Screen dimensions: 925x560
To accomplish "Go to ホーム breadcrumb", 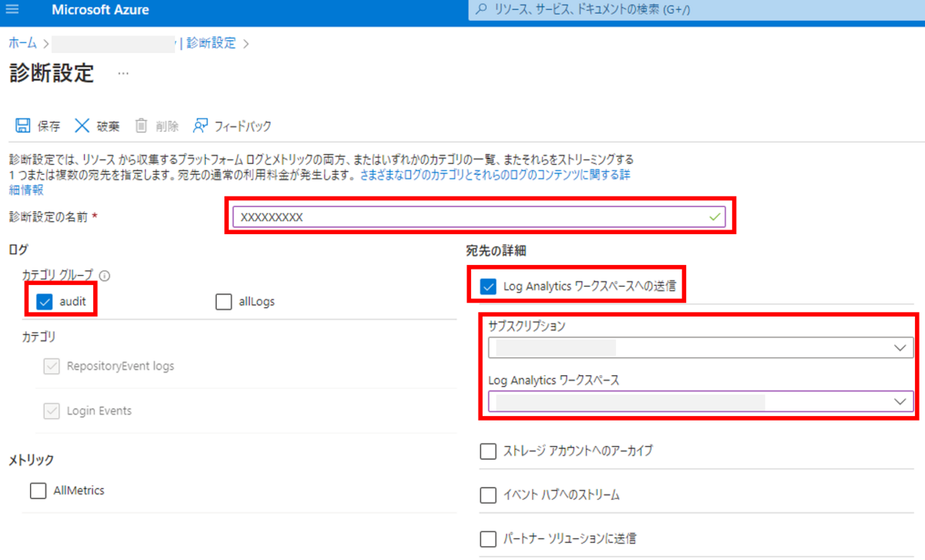I will click(23, 43).
